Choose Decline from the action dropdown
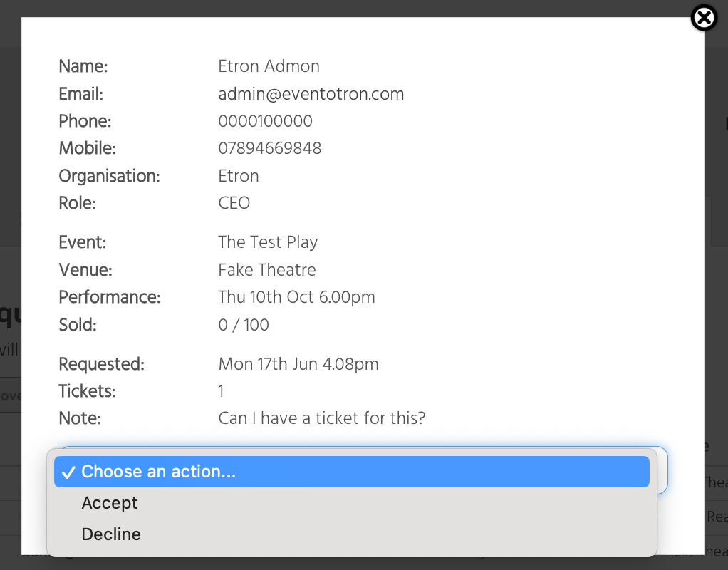This screenshot has height=570, width=728. (351, 534)
